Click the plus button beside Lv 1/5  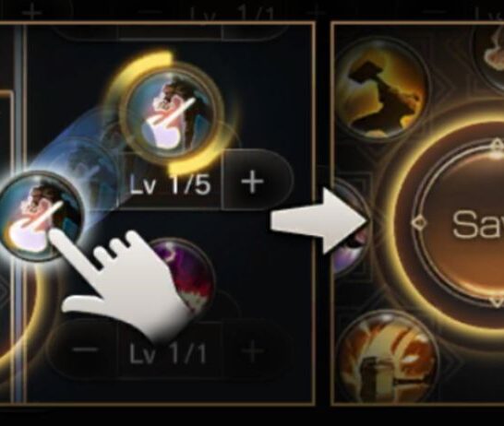click(x=253, y=182)
